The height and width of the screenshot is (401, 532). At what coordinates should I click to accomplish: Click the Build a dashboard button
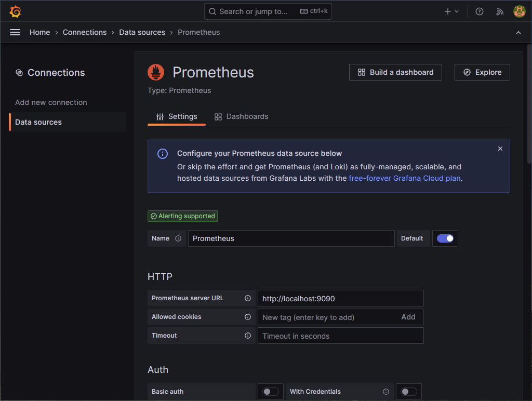[x=395, y=72]
